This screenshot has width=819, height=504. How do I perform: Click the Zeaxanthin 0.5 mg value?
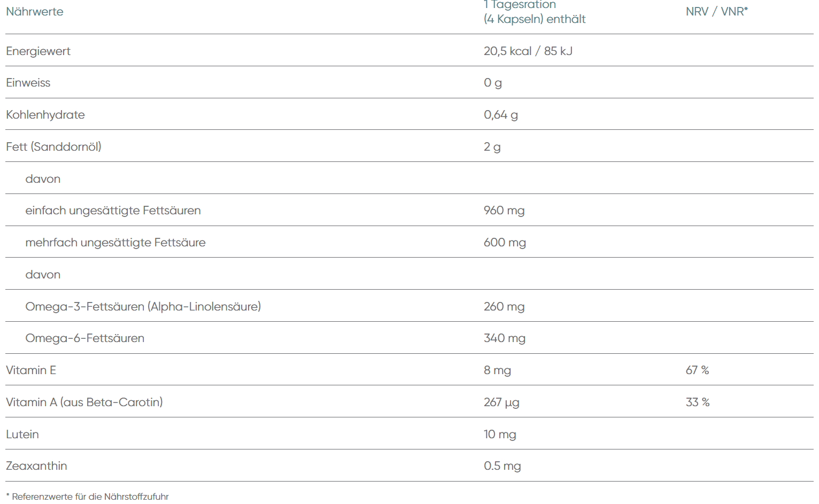[x=502, y=466]
